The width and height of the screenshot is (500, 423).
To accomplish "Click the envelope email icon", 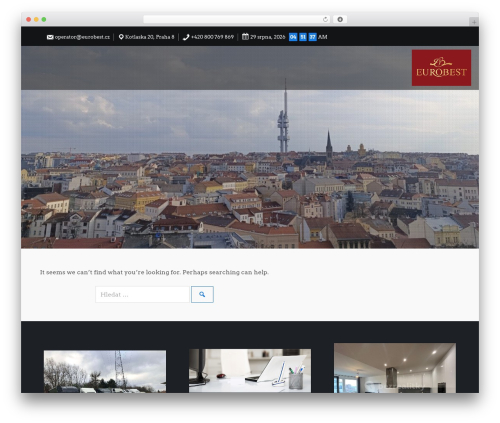I will coord(50,37).
